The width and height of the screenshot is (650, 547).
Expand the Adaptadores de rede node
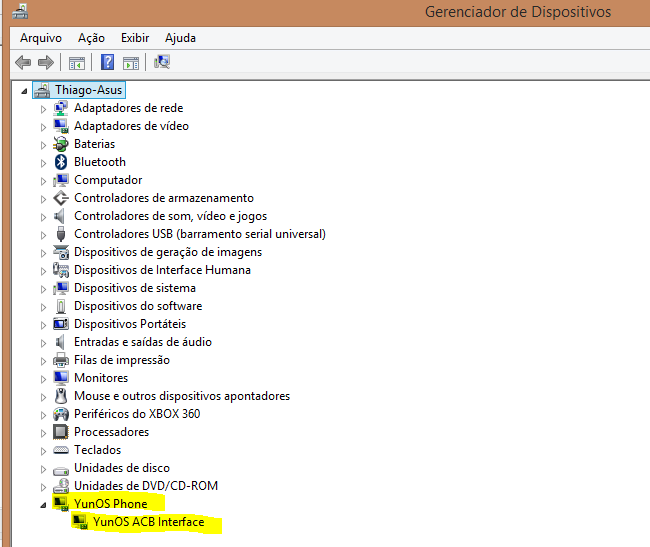(x=43, y=108)
